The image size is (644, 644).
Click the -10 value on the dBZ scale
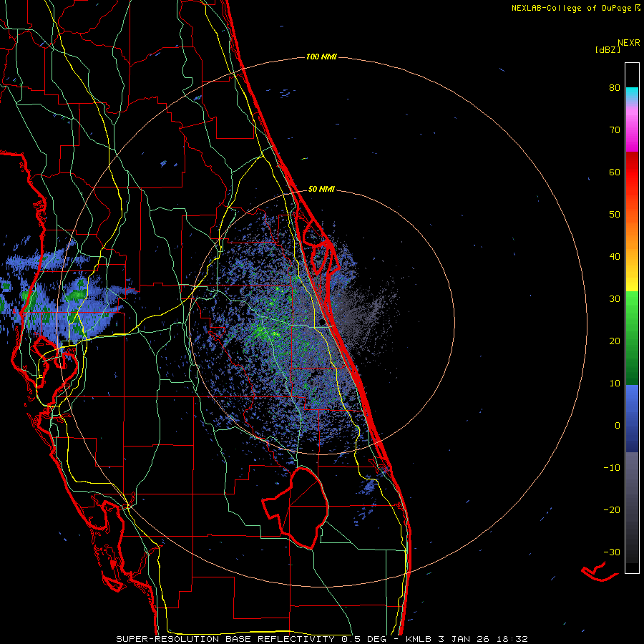click(612, 467)
